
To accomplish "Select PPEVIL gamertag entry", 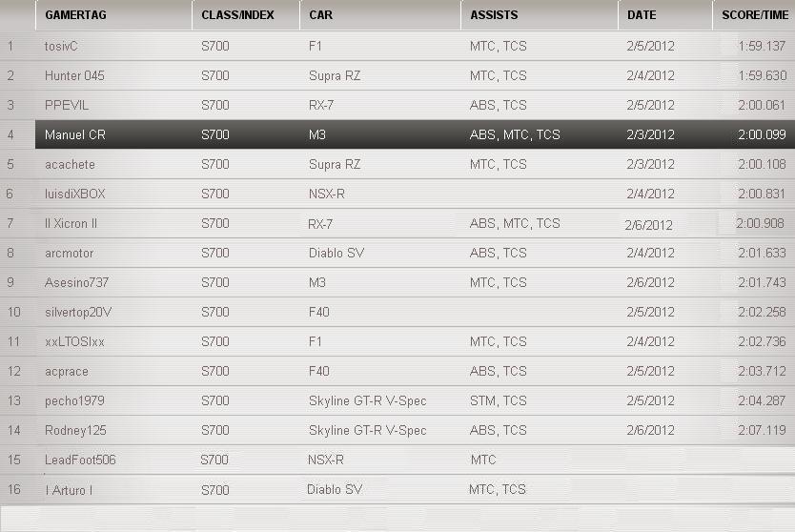I will click(x=67, y=105).
